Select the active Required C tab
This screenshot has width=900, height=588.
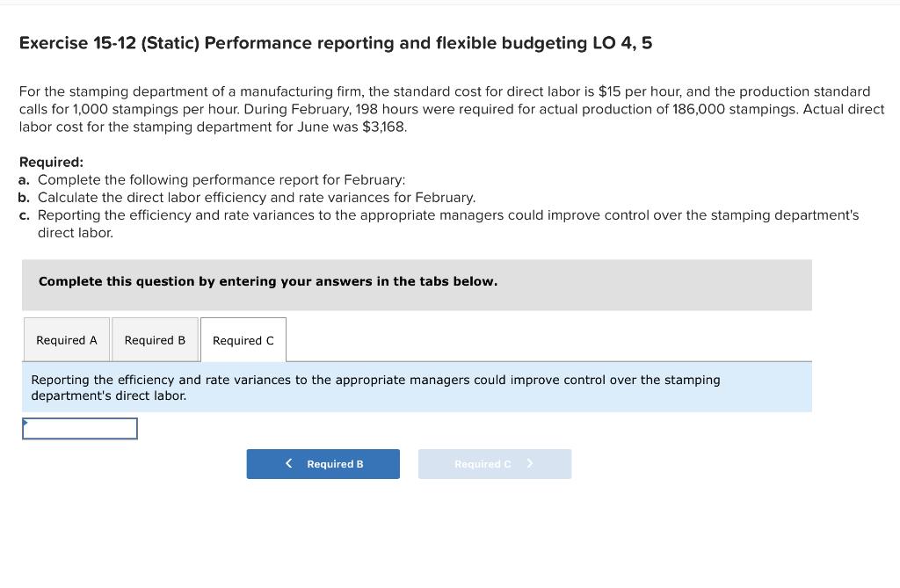pyautogui.click(x=243, y=340)
